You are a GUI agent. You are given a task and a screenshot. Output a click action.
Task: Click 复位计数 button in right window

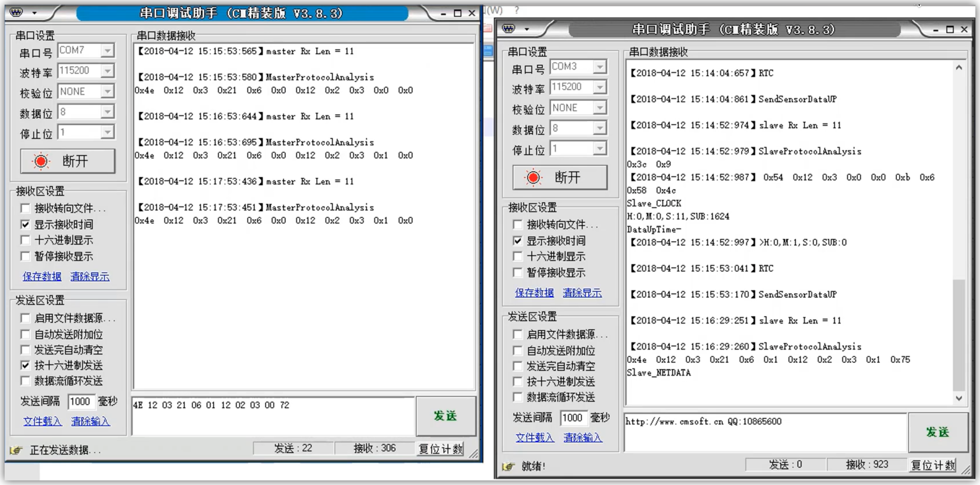coord(933,465)
